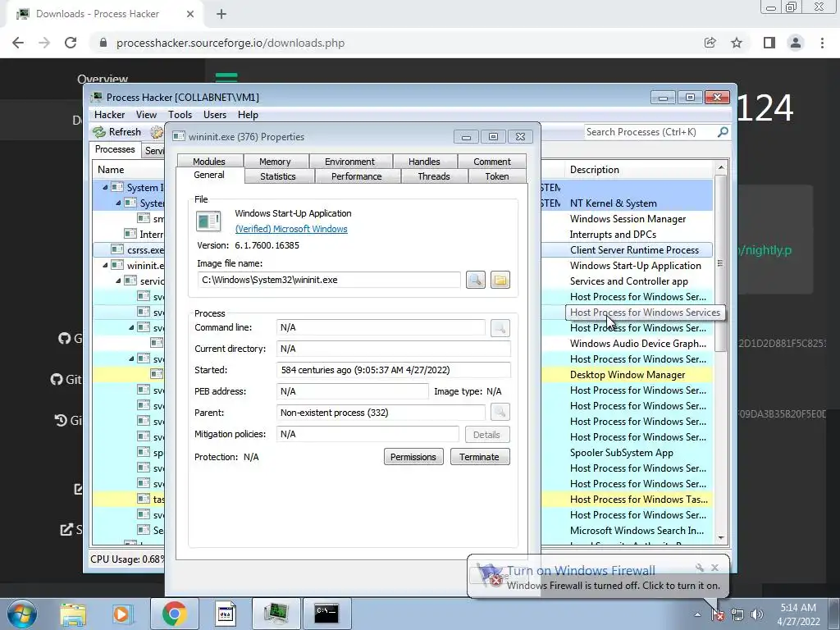
Task: Click the Permissions button
Action: 413,457
